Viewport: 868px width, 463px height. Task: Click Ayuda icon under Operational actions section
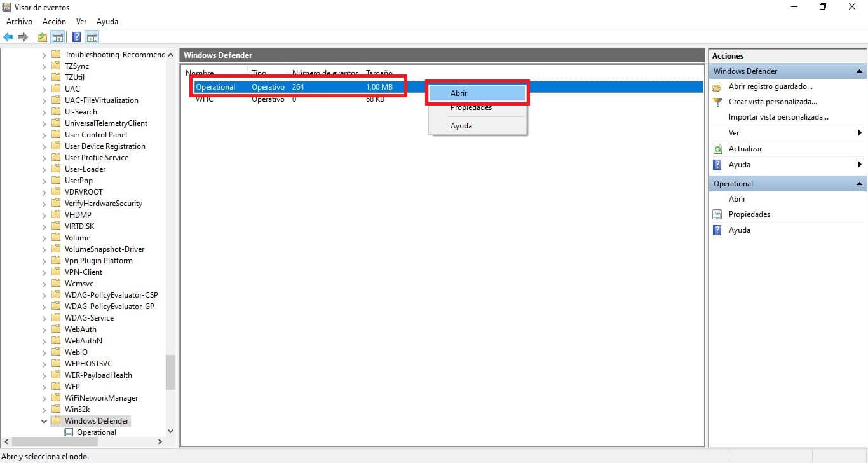[x=717, y=230]
